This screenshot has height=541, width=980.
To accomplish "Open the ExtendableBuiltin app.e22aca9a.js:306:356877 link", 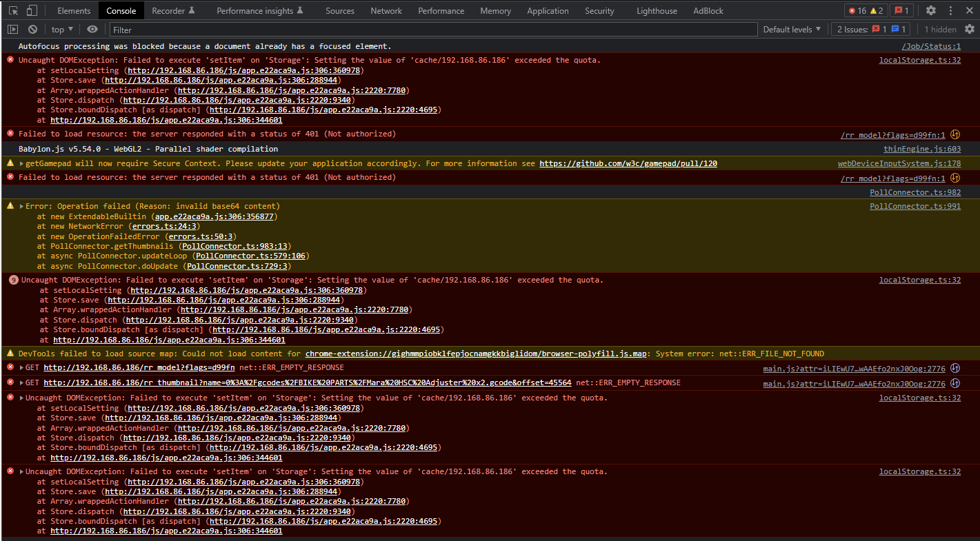I will pyautogui.click(x=214, y=216).
